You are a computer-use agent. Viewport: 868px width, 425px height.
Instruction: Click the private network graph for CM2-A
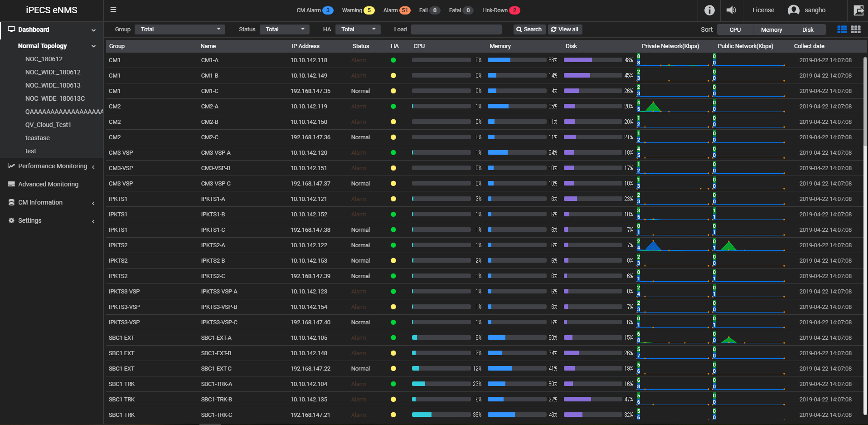pyautogui.click(x=673, y=107)
